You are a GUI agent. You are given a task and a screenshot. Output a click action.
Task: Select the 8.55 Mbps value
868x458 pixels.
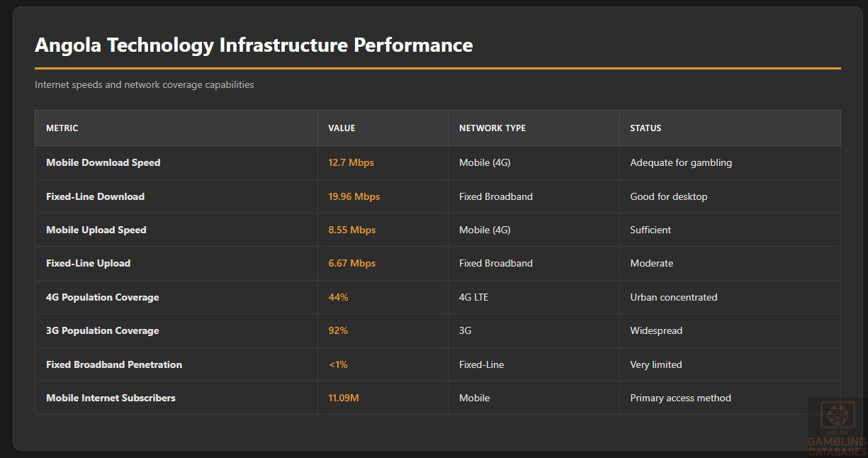pyautogui.click(x=351, y=230)
